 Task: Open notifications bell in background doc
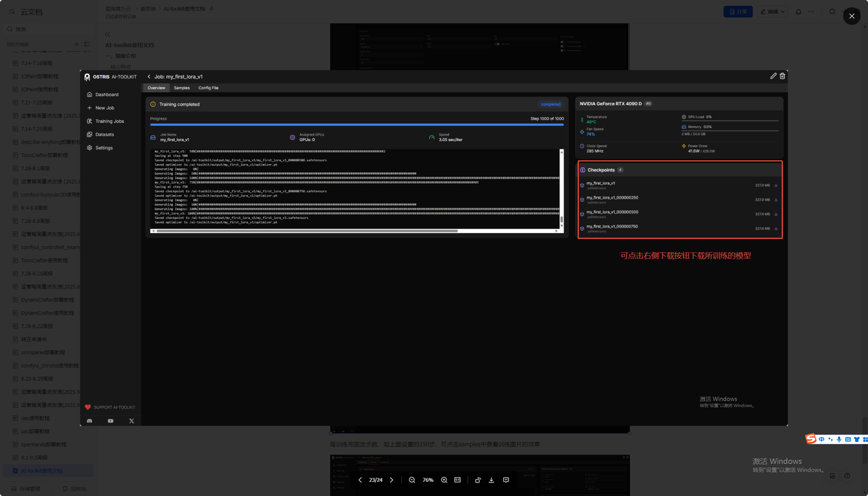click(798, 12)
